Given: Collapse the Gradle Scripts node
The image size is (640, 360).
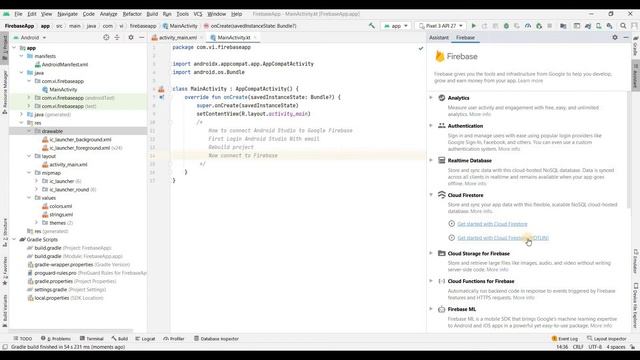Looking at the screenshot, I should tap(14, 239).
